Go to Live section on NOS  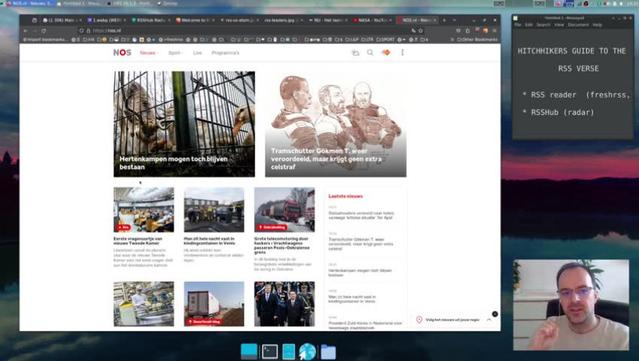[197, 53]
